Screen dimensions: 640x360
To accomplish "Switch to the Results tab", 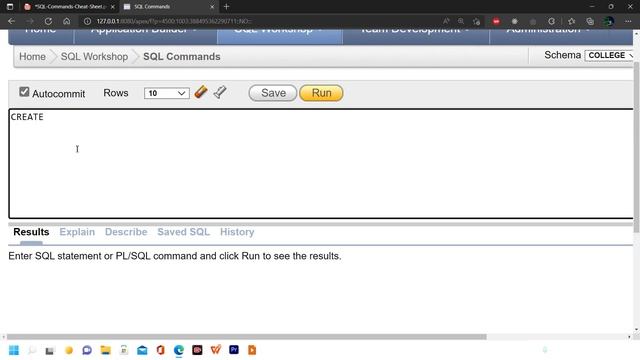I will point(31,232).
